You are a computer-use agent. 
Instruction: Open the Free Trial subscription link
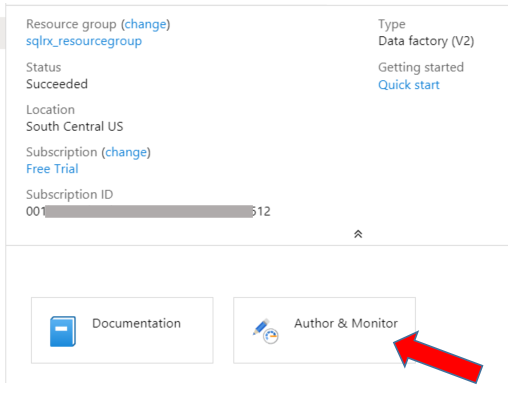tap(52, 169)
